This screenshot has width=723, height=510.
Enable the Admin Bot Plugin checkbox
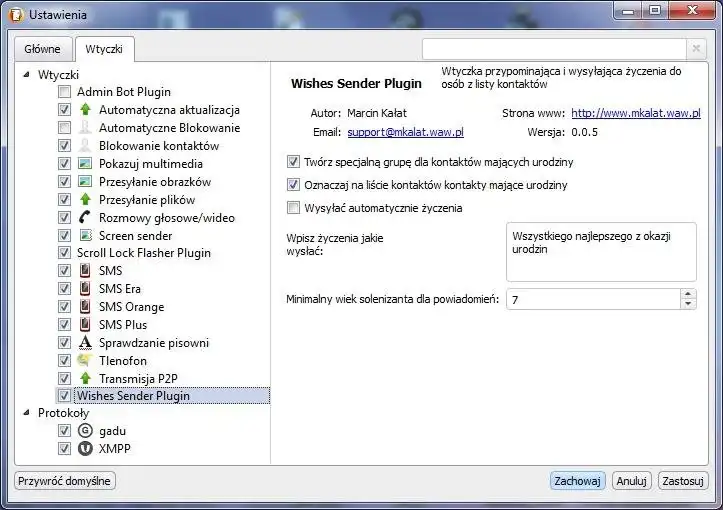coord(64,92)
